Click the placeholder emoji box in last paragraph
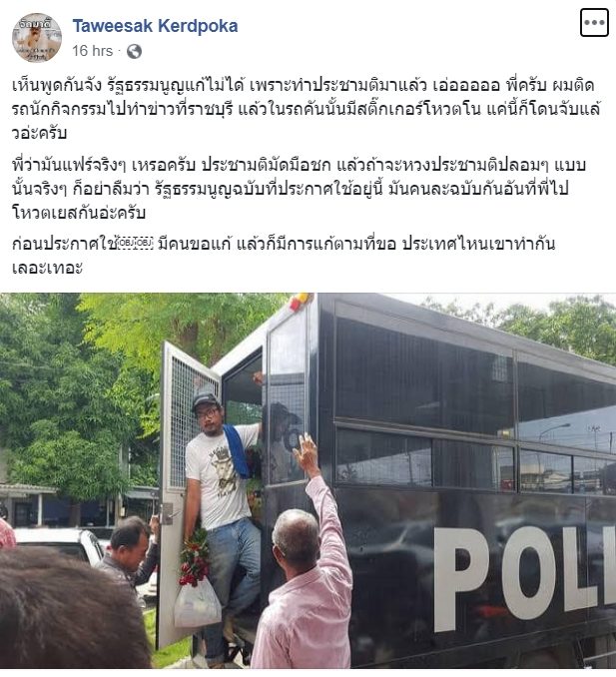This screenshot has height=677, width=616. point(136,243)
